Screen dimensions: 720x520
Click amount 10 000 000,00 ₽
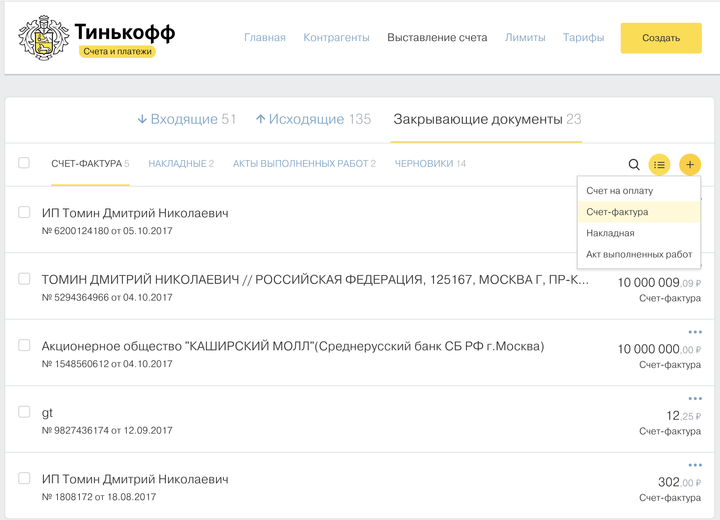[659, 349]
